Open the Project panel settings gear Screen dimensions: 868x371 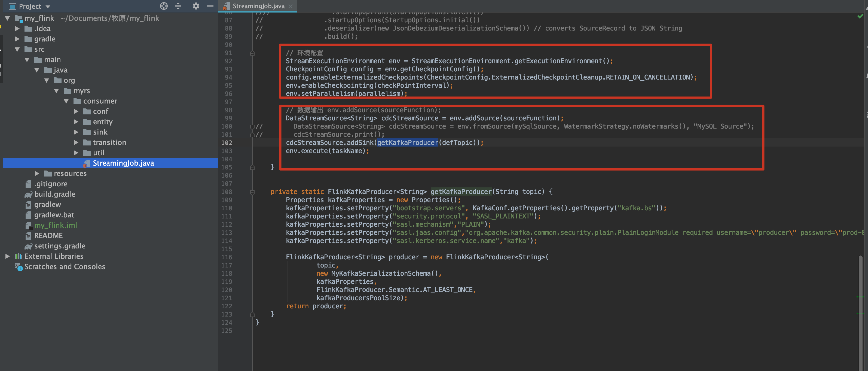(196, 6)
